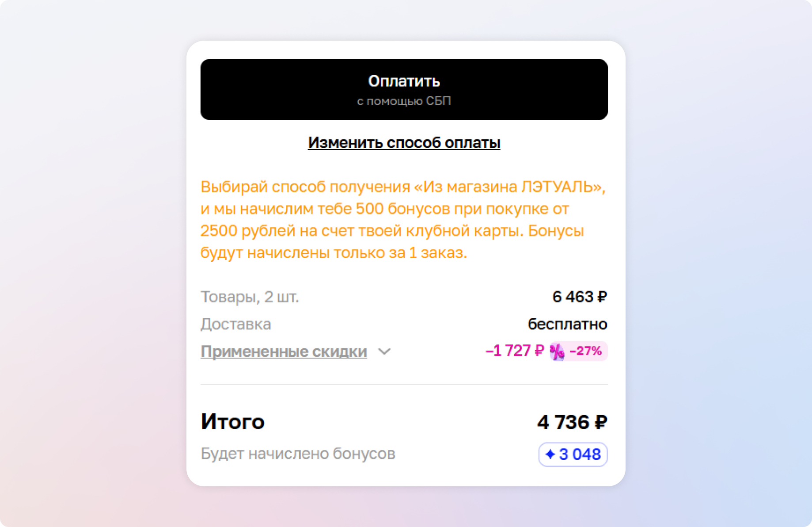Click the pink percent discount icon
The image size is (812, 527).
point(557,352)
